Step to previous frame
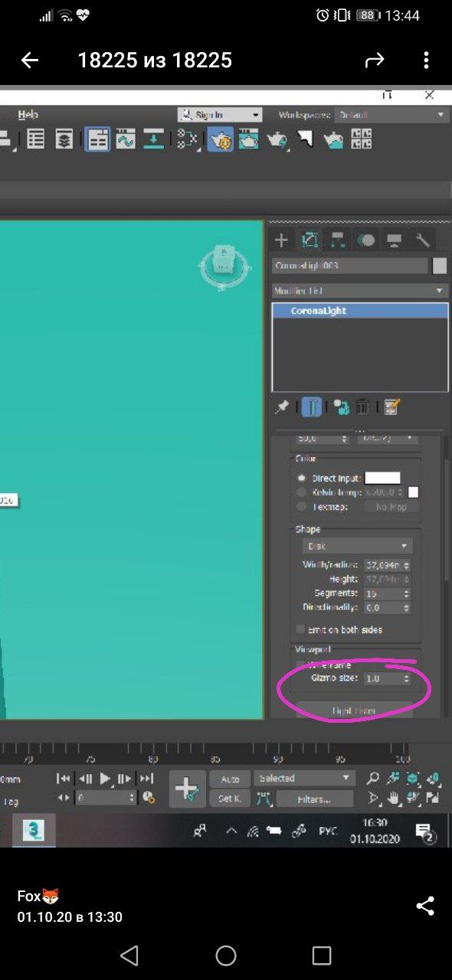452x980 pixels. click(x=86, y=779)
